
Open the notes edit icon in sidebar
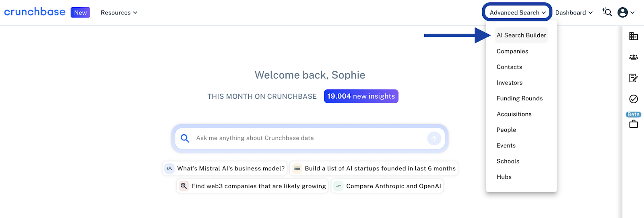point(634,78)
